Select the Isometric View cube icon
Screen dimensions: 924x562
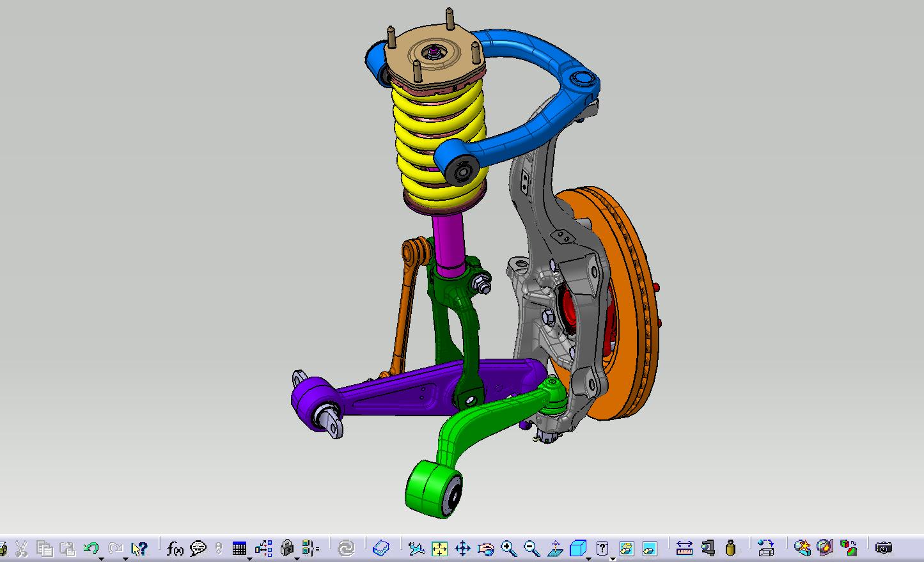point(578,547)
